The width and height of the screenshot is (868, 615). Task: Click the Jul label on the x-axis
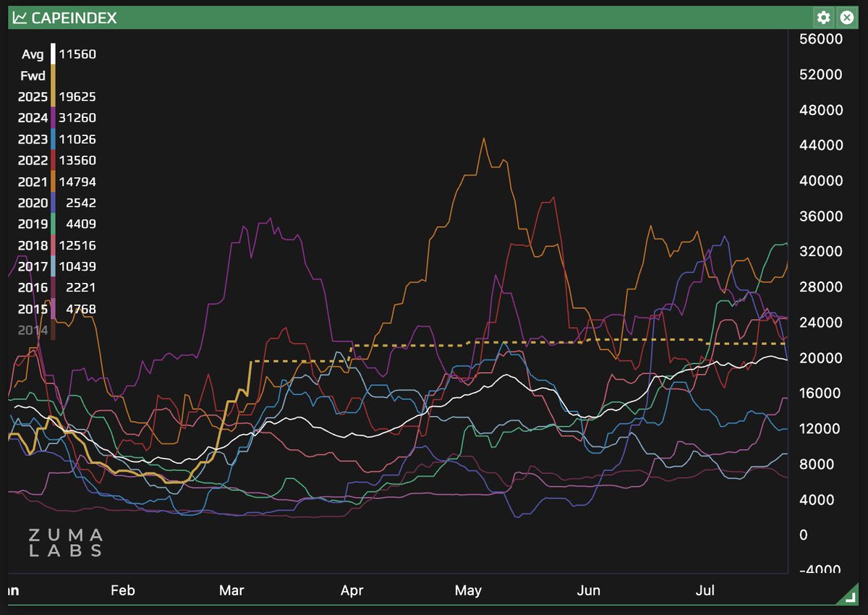(x=705, y=590)
